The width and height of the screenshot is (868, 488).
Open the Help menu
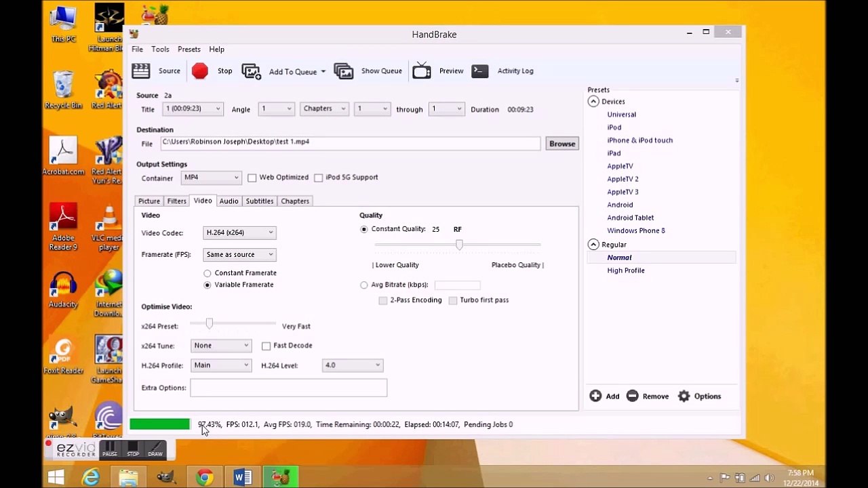point(217,49)
